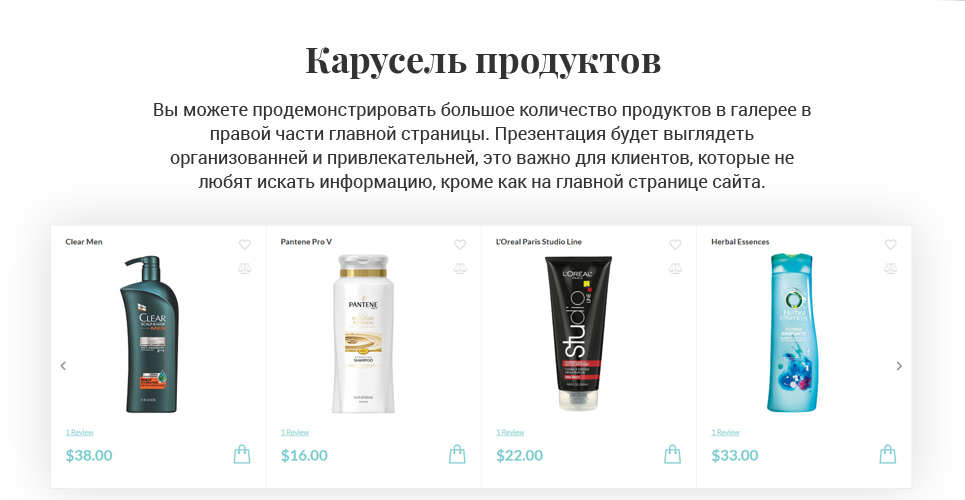The image size is (965, 500).
Task: Add $33.00 Herbal Essences to cart
Action: (x=888, y=454)
